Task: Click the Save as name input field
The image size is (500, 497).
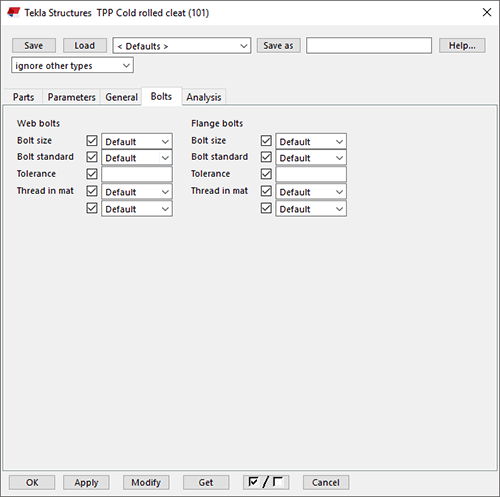Action: coord(369,45)
